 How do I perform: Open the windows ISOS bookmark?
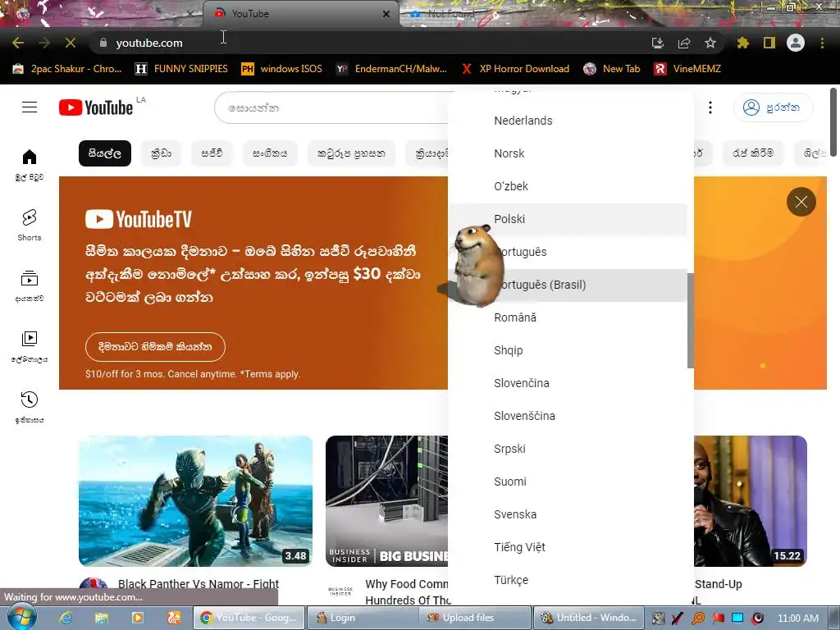pyautogui.click(x=282, y=69)
